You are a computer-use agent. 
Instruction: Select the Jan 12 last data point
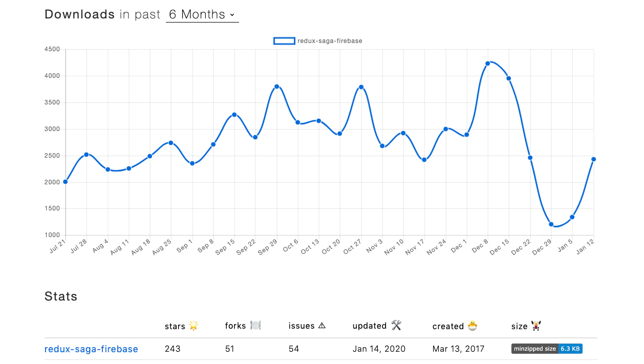[593, 159]
